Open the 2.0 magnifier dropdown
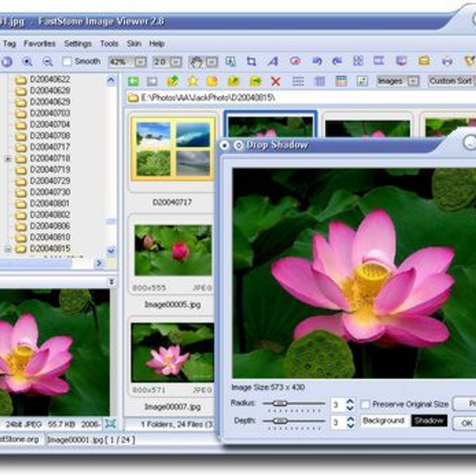The image size is (476, 476). 176,62
